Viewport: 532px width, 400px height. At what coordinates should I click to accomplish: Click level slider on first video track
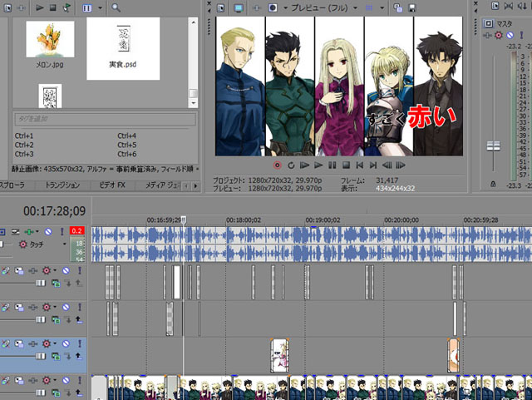click(41, 283)
